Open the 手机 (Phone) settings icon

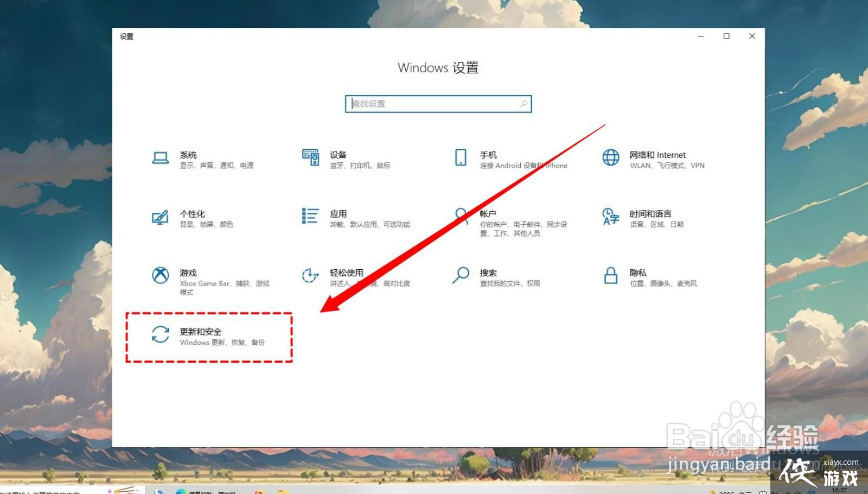[x=461, y=157]
